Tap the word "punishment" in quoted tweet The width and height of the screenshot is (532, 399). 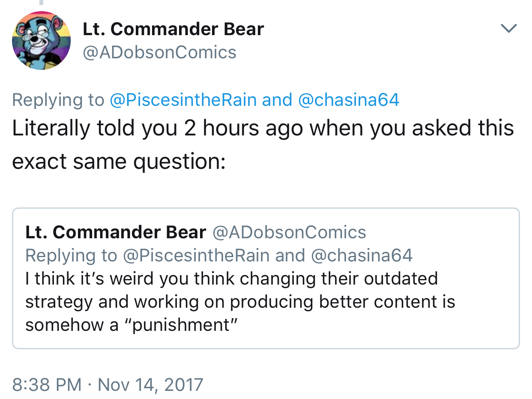tap(180, 325)
